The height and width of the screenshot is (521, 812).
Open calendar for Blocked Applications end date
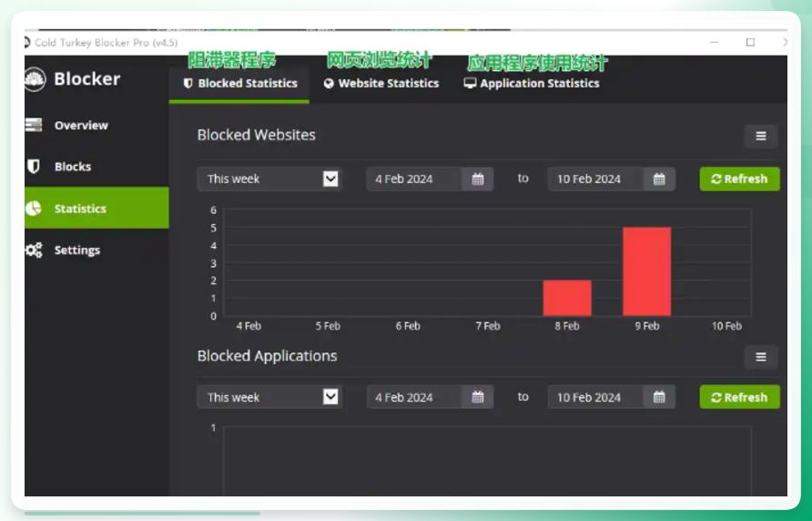tap(659, 398)
